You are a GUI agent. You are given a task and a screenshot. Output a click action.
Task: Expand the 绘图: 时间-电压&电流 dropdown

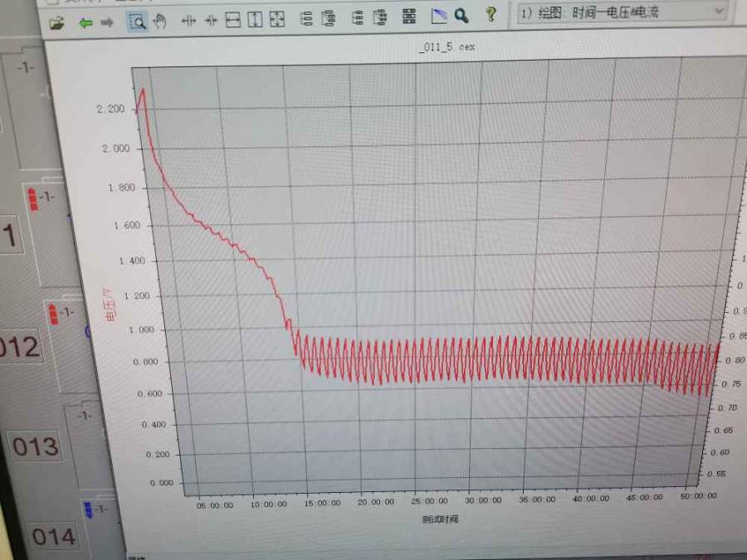tap(717, 12)
